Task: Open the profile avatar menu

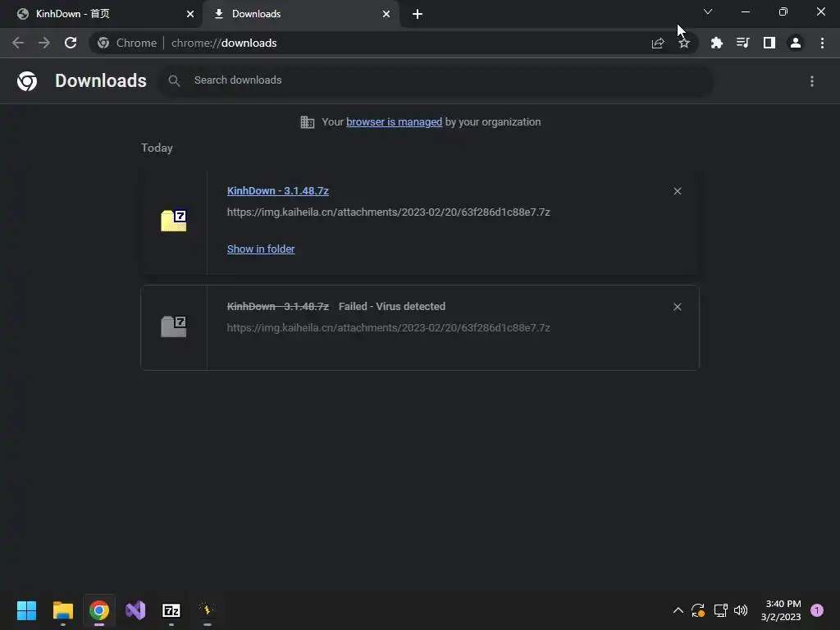Action: coord(796,43)
